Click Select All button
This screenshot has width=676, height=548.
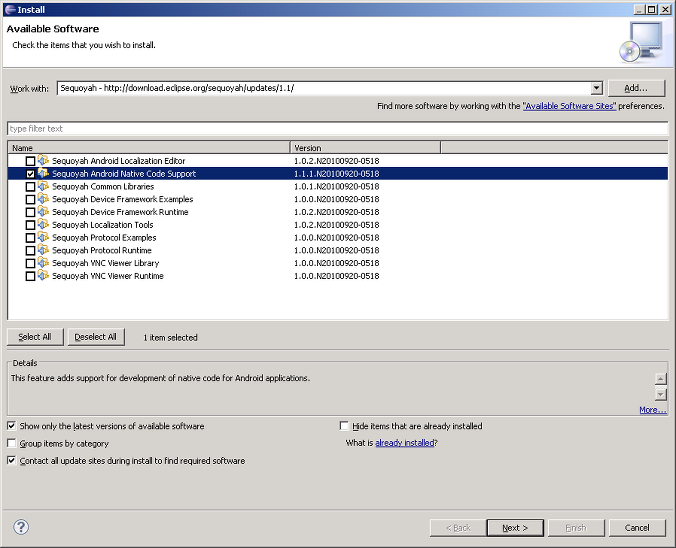click(35, 337)
